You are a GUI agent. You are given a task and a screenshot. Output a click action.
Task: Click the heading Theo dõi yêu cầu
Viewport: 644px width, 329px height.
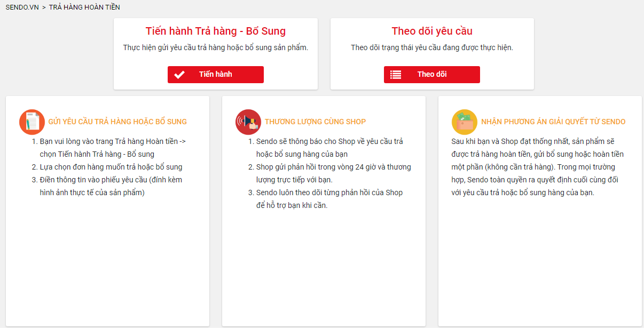click(431, 31)
